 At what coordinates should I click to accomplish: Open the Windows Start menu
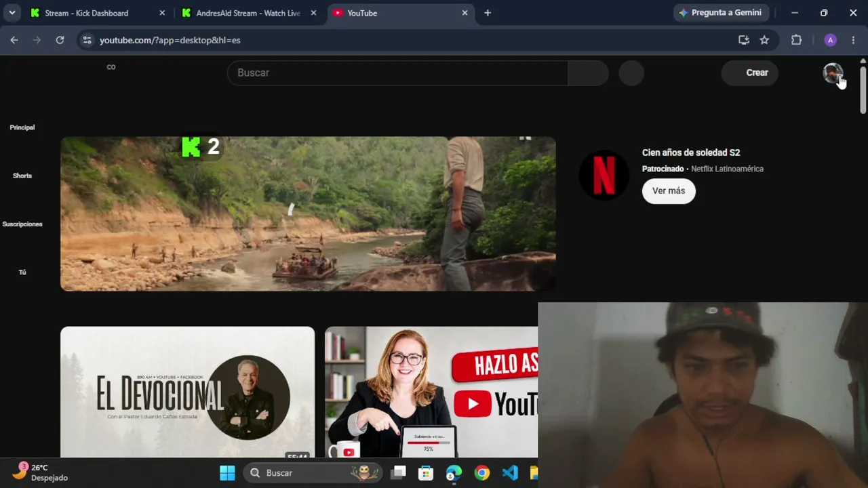pyautogui.click(x=227, y=472)
